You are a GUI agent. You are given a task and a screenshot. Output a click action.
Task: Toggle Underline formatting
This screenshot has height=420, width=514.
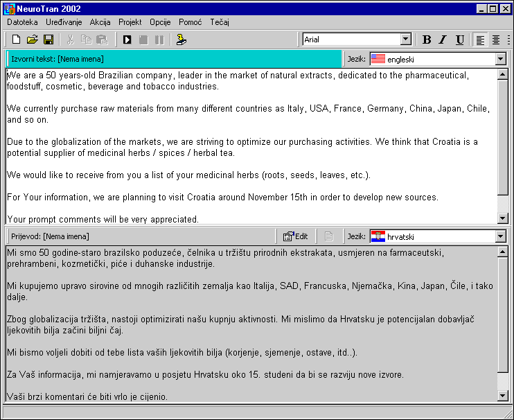coord(459,40)
